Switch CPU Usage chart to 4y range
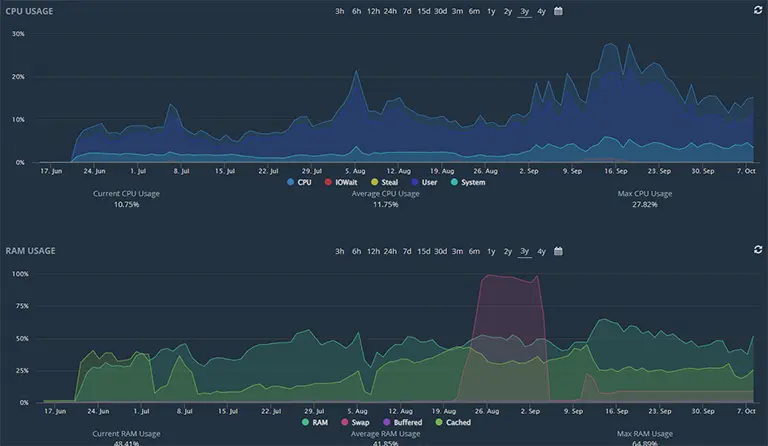 [x=541, y=11]
